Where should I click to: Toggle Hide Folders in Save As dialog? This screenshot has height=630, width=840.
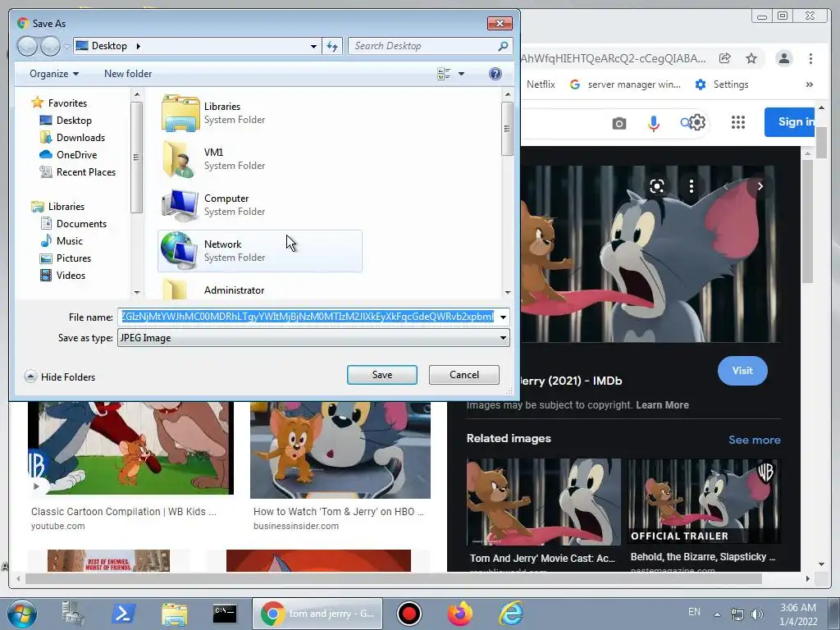coord(60,377)
